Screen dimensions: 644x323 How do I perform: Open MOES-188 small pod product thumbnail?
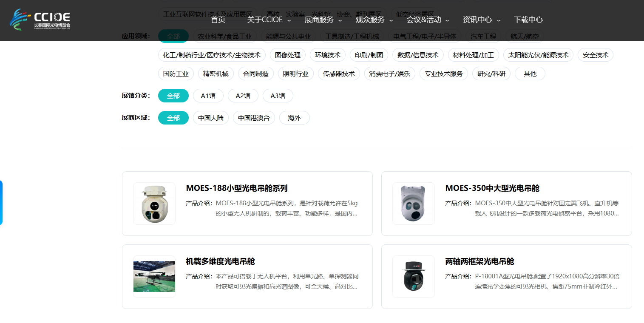(x=154, y=204)
